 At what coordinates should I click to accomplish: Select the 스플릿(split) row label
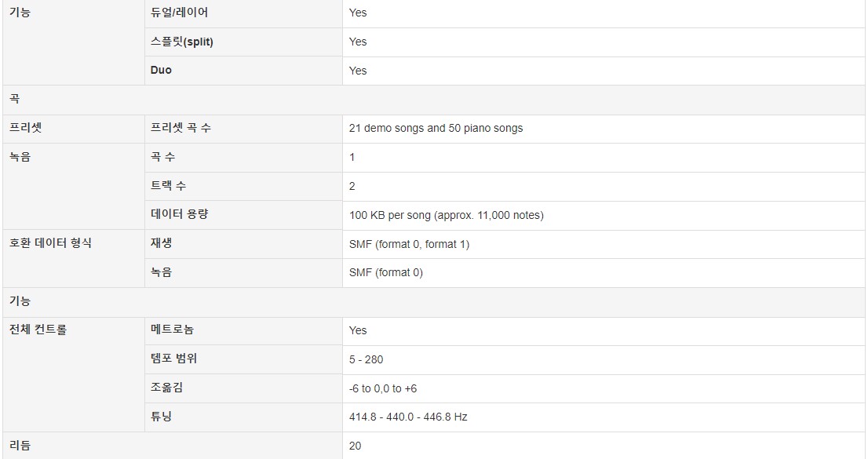pyautogui.click(x=181, y=42)
